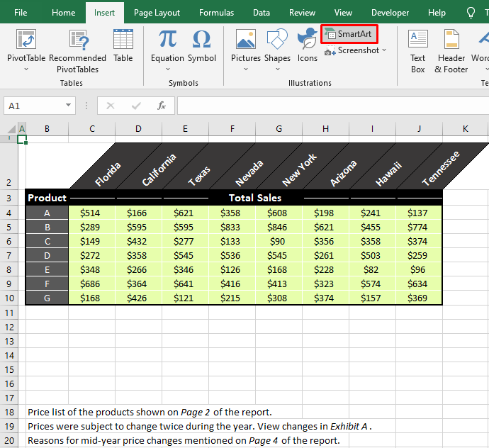489x448 pixels.
Task: Click the SmartArt button
Action: point(349,34)
